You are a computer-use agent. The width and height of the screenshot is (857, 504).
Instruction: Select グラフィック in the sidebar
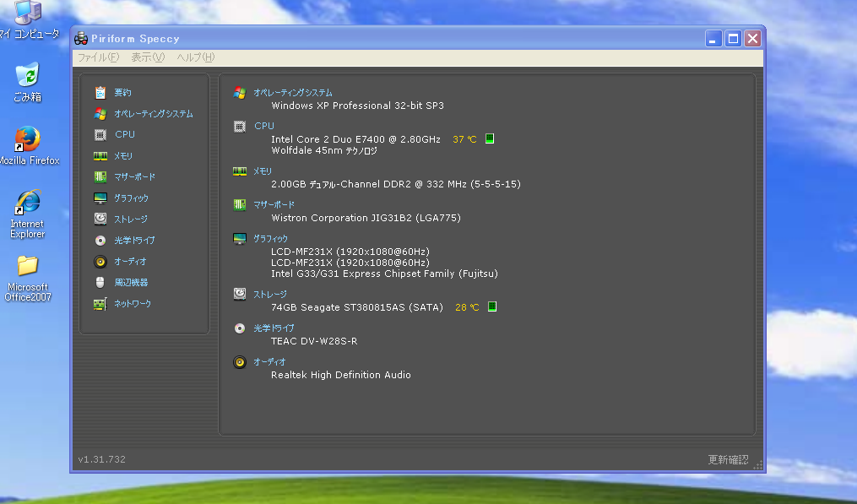point(131,198)
